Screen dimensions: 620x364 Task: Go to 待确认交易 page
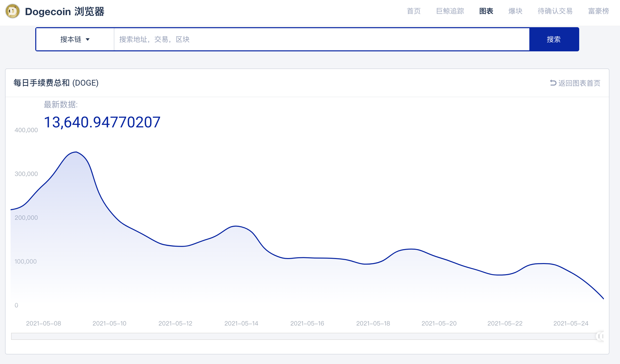click(555, 11)
